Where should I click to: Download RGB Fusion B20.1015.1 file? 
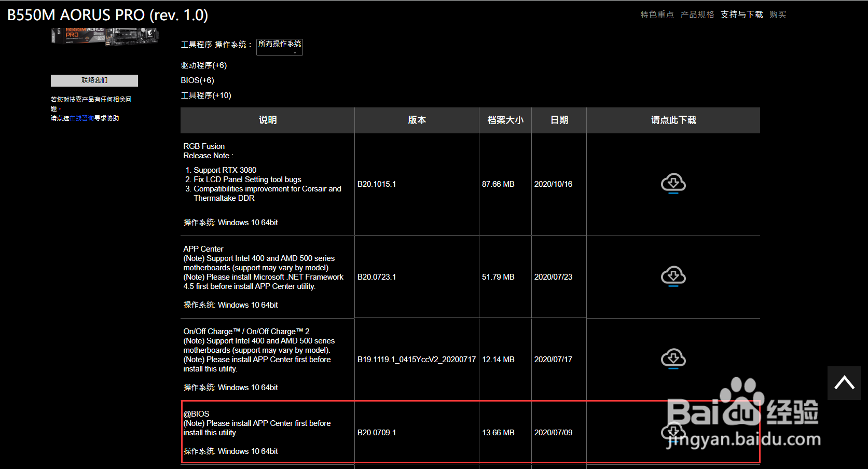coord(673,184)
